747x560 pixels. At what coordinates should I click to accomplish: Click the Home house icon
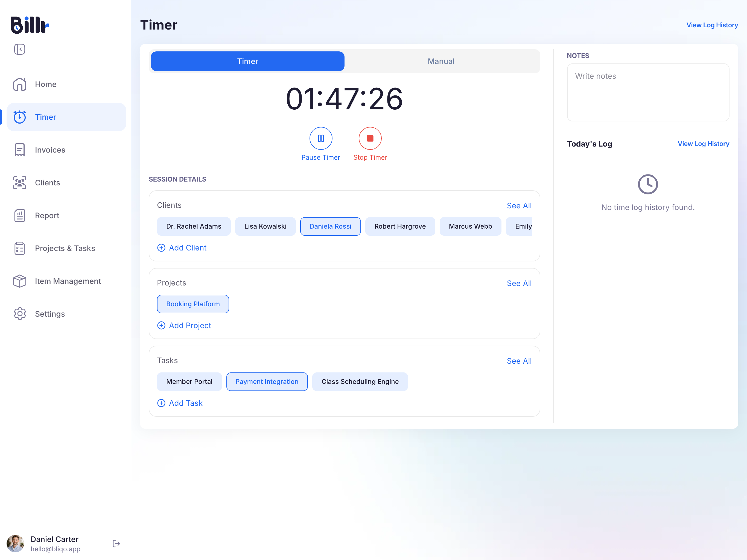20,84
